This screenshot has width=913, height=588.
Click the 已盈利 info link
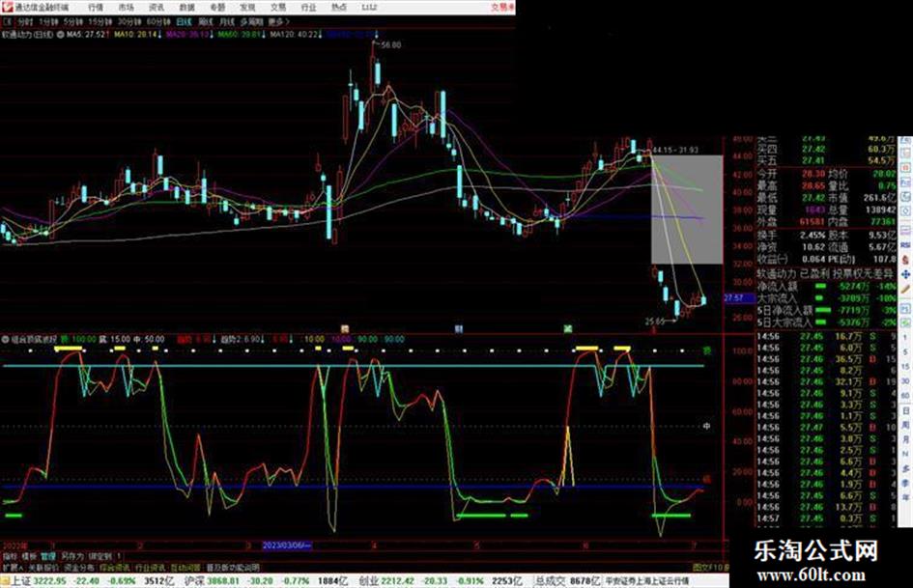pyautogui.click(x=813, y=273)
